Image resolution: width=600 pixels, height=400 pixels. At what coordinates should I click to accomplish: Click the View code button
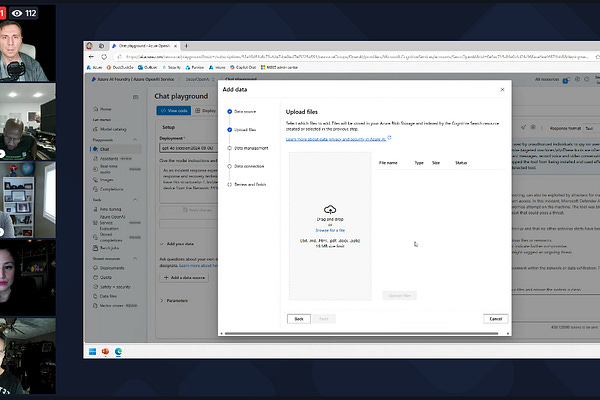[174, 111]
